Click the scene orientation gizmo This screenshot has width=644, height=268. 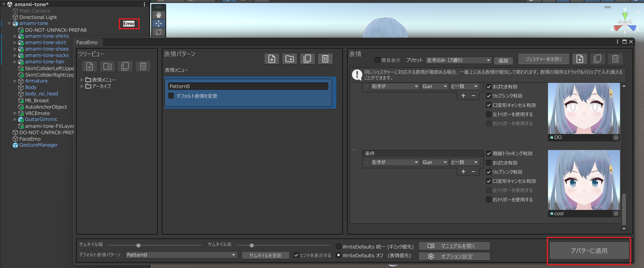(625, 24)
